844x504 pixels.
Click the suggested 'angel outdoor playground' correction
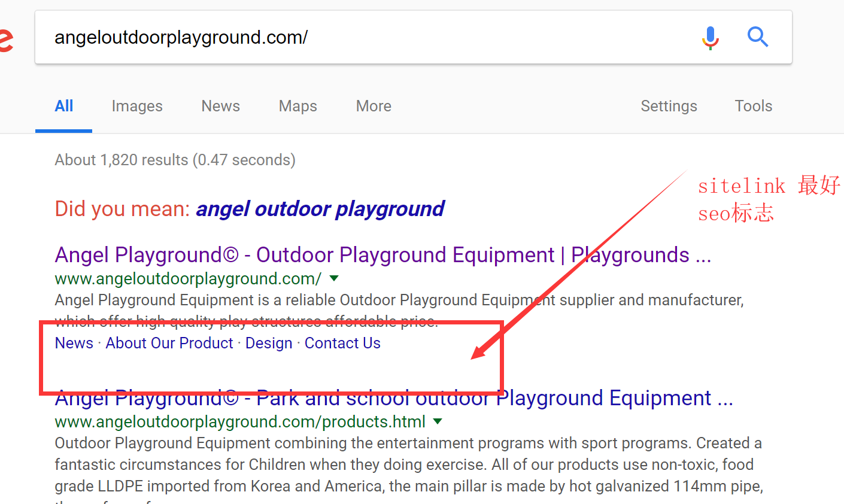(320, 209)
